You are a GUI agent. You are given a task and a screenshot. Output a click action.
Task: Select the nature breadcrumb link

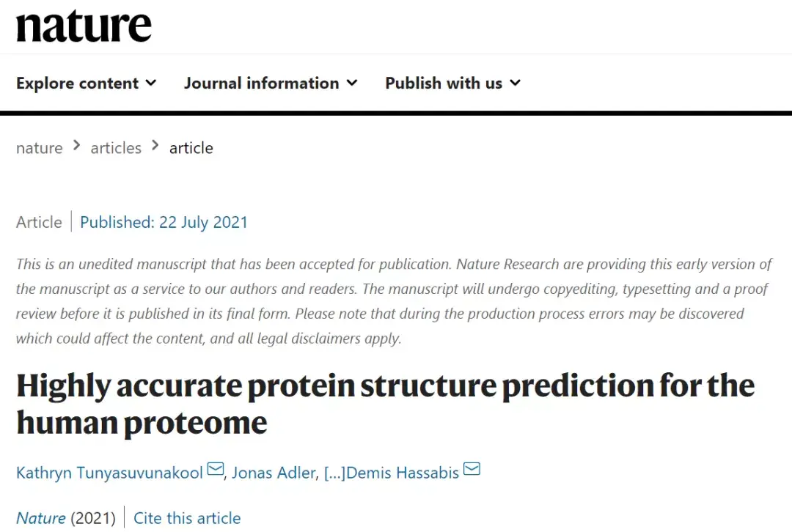[39, 147]
